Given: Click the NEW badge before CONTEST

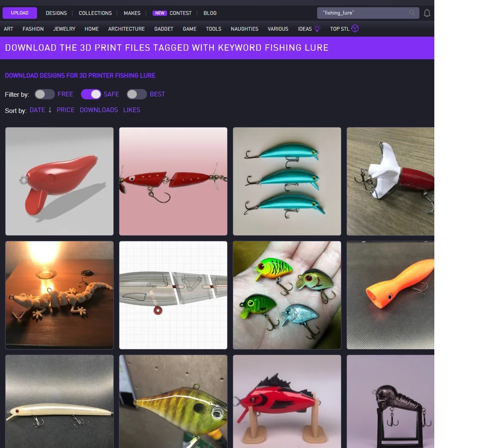Looking at the screenshot, I should [x=159, y=13].
